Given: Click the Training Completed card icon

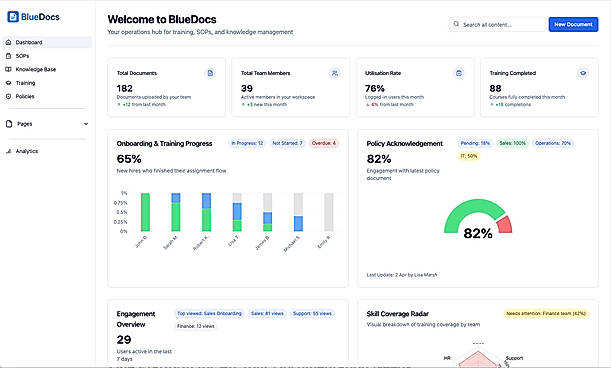Looking at the screenshot, I should (583, 73).
